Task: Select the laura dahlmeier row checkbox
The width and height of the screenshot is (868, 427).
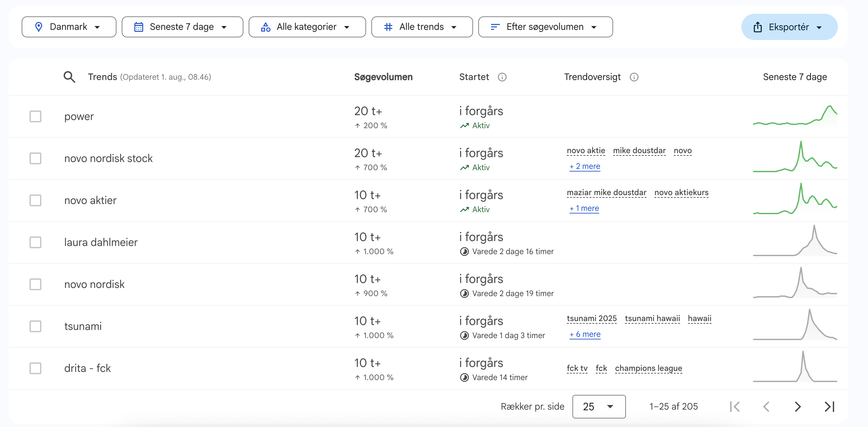Action: pos(35,242)
